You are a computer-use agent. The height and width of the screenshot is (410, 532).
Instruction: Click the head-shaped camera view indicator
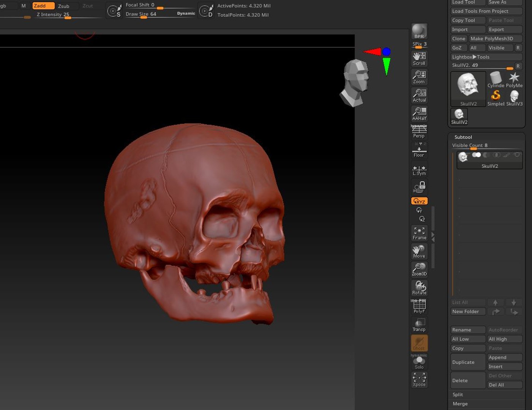pyautogui.click(x=355, y=83)
